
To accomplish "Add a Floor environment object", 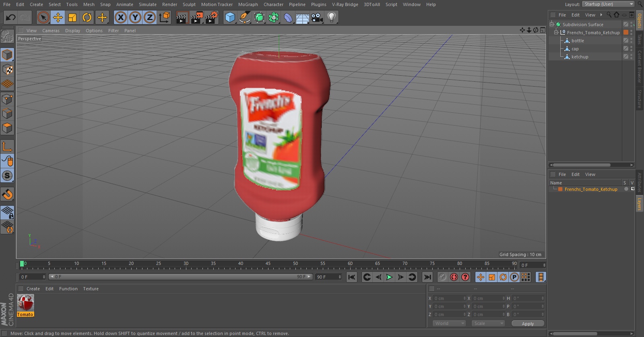I will pos(303,17).
